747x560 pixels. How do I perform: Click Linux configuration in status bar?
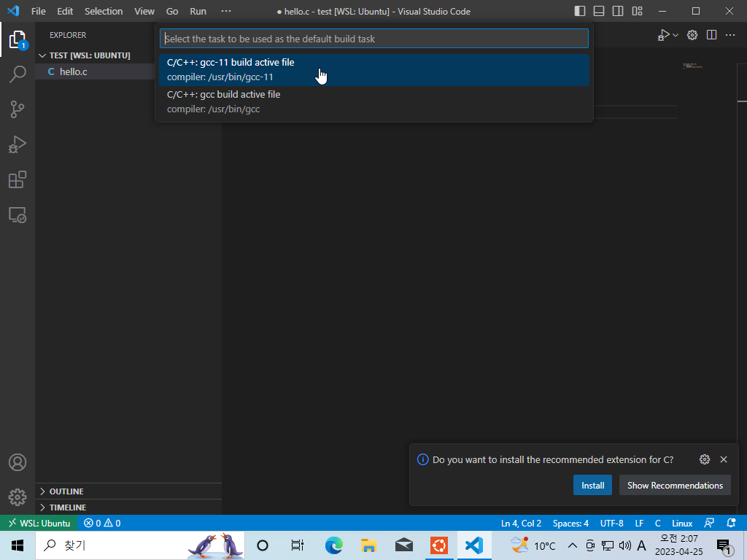pyautogui.click(x=682, y=523)
